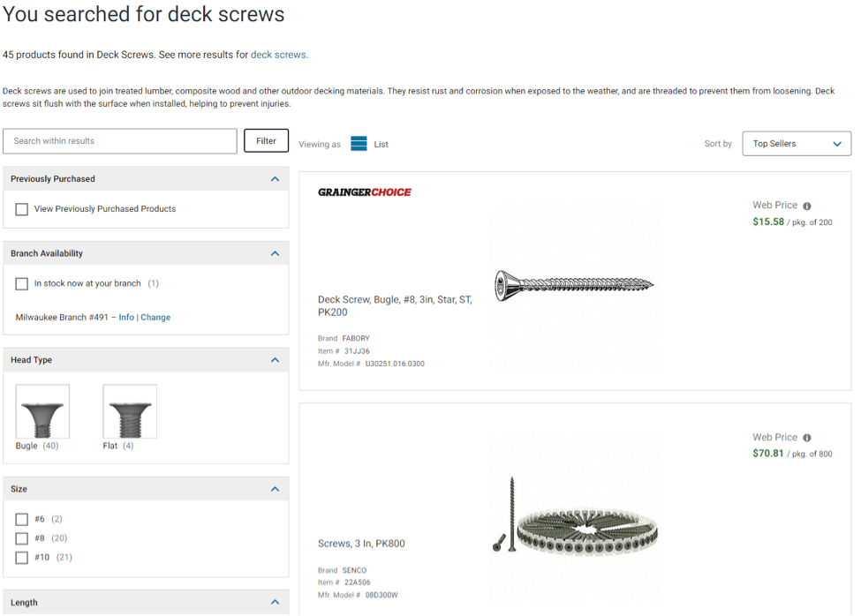Screen dimensions: 861x616
Task: Select the Bugle head type icon
Action: click(42, 411)
